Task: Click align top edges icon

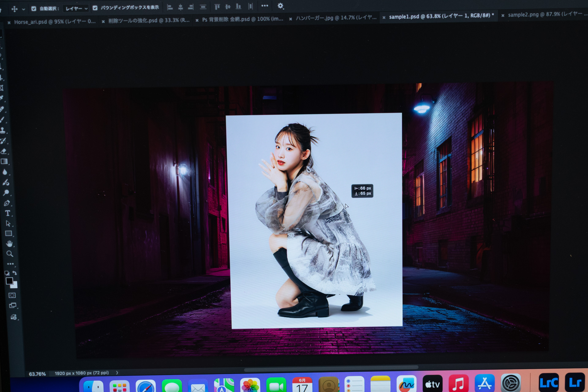Action: [217, 7]
